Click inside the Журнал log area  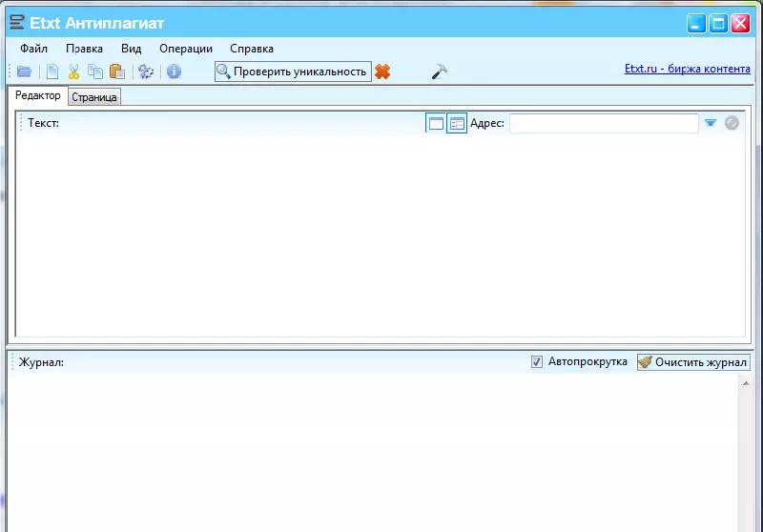[x=373, y=452]
